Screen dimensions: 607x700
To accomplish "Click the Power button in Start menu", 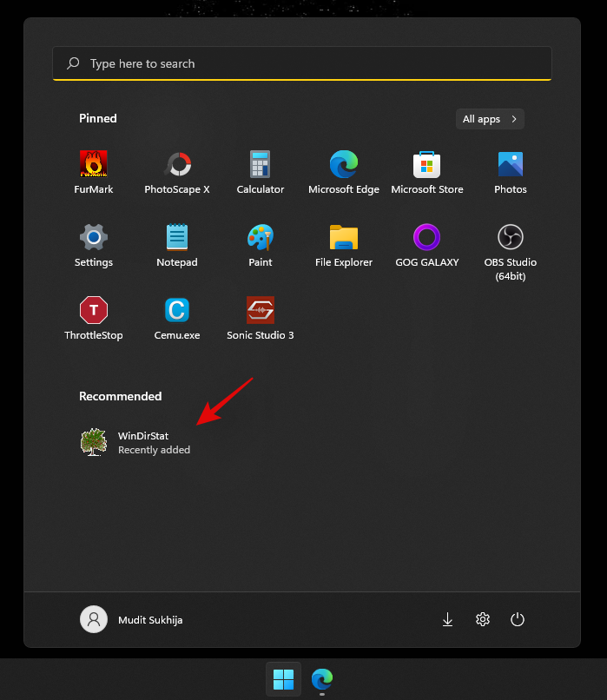I will coord(518,619).
